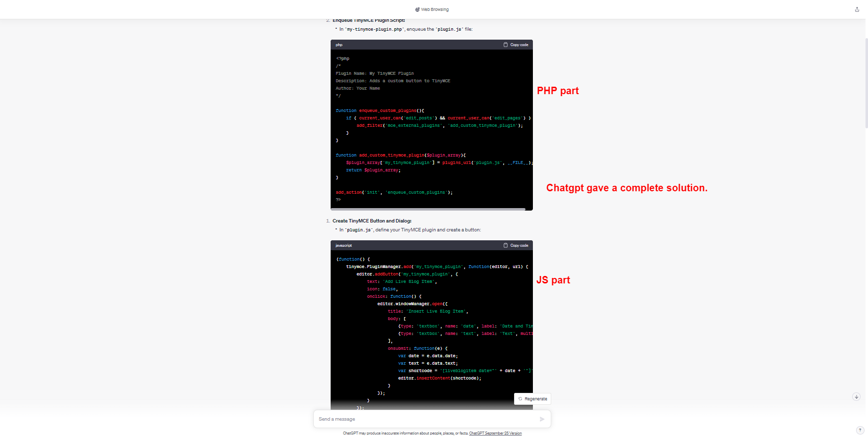Click clipboard icon in the php code header

point(506,45)
